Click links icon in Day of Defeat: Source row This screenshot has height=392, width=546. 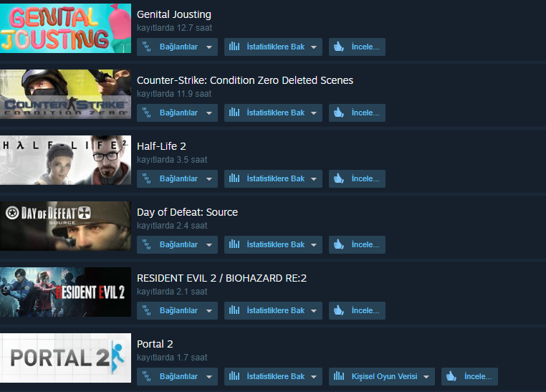tap(147, 244)
